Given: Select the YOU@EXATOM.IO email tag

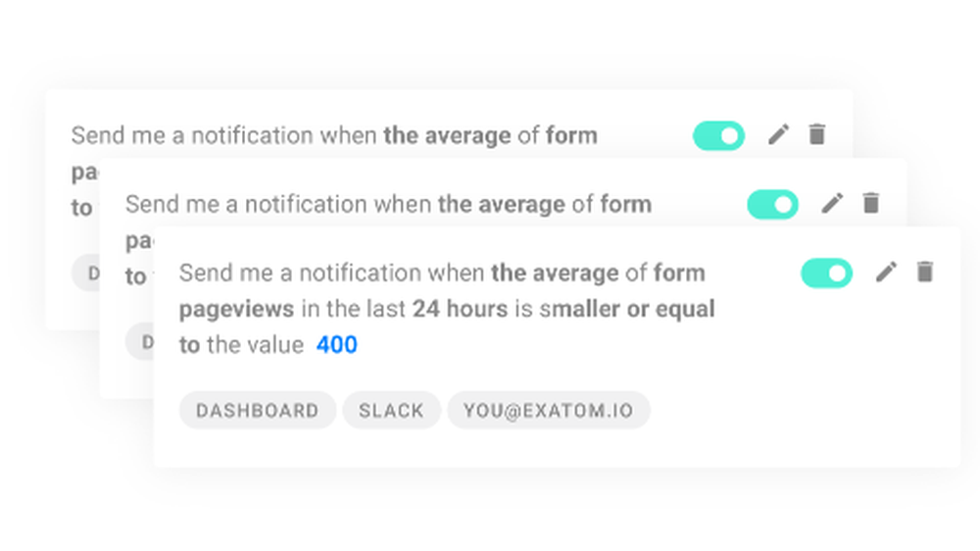Looking at the screenshot, I should pyautogui.click(x=548, y=411).
